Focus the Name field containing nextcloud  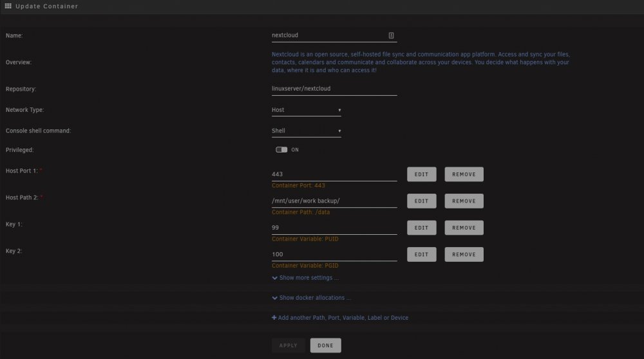tap(334, 35)
